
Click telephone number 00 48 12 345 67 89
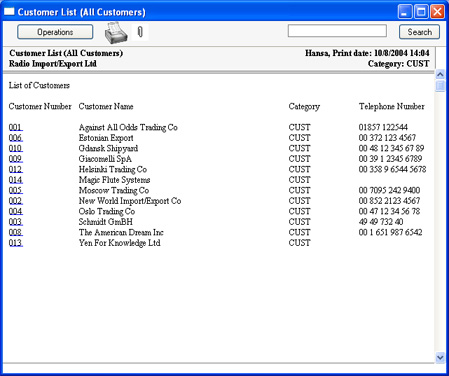pos(391,148)
